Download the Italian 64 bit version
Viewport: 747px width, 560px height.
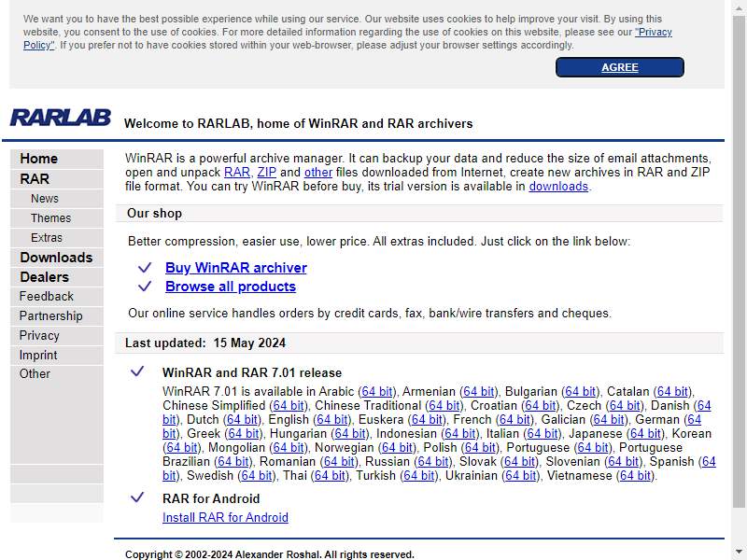tap(543, 433)
